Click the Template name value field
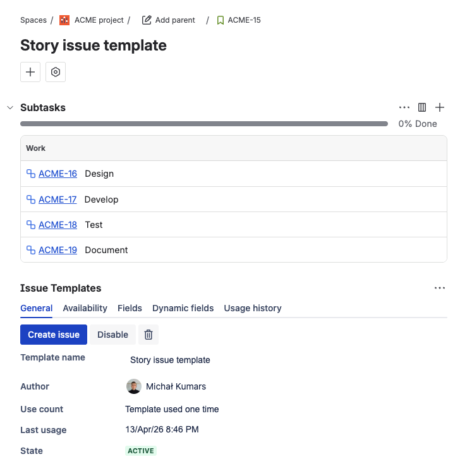This screenshot has height=476, width=472. click(170, 360)
